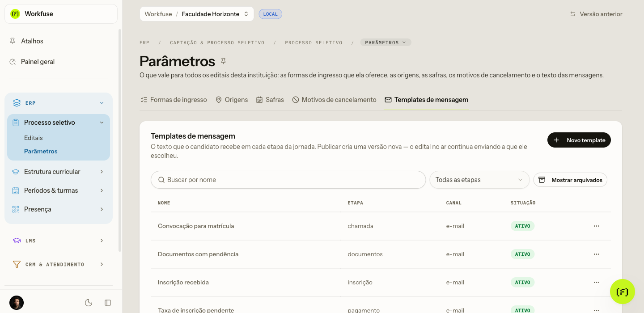Screen dimensions: 644x313
Task: Collapse Processo seletivo chevron
Action: 102,123
